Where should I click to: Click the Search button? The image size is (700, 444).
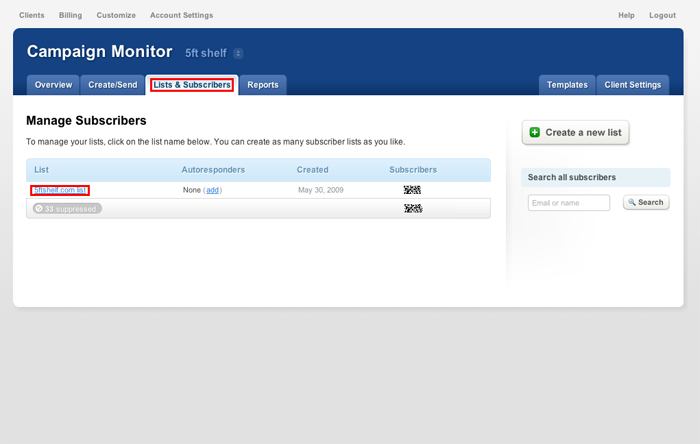tap(646, 203)
